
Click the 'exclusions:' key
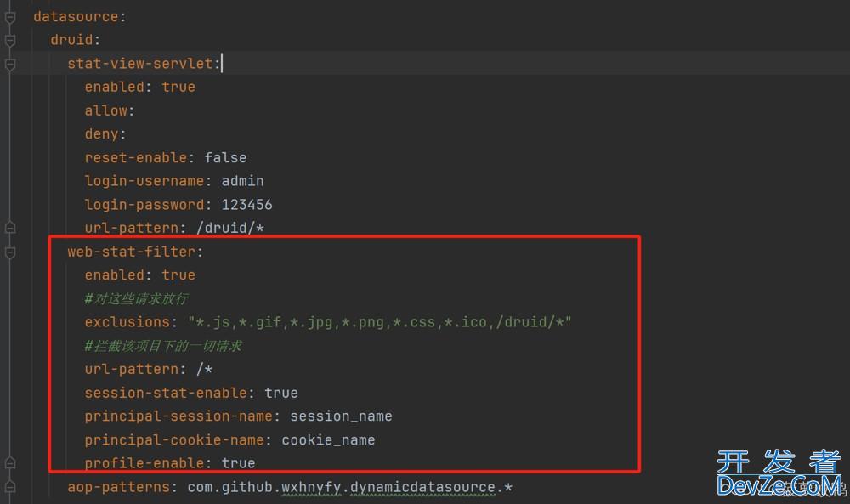[131, 322]
